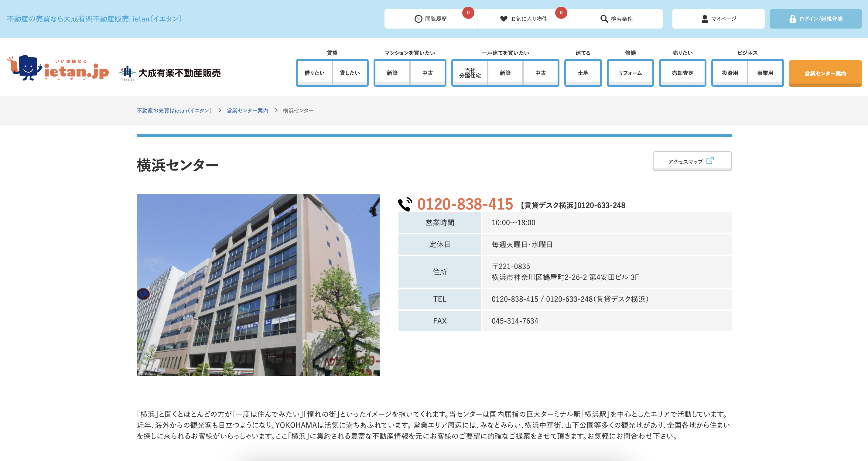Follow breadcrumb 営業センター案内 link
The height and width of the screenshot is (461, 868).
pos(247,111)
